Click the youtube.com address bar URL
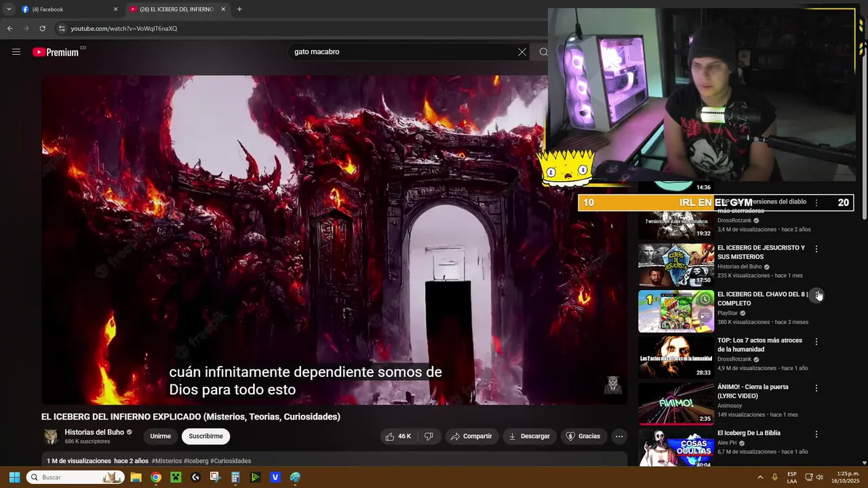The height and width of the screenshot is (488, 868). pyautogui.click(x=124, y=28)
